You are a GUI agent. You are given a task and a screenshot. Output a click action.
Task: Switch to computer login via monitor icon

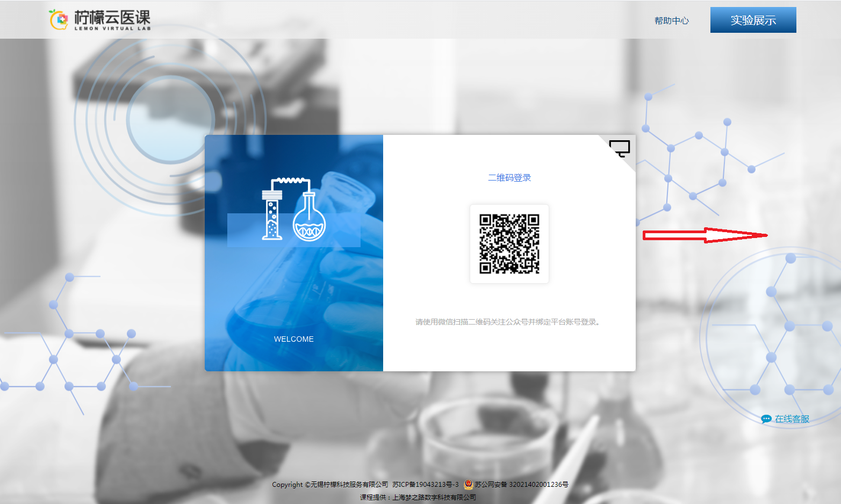620,148
